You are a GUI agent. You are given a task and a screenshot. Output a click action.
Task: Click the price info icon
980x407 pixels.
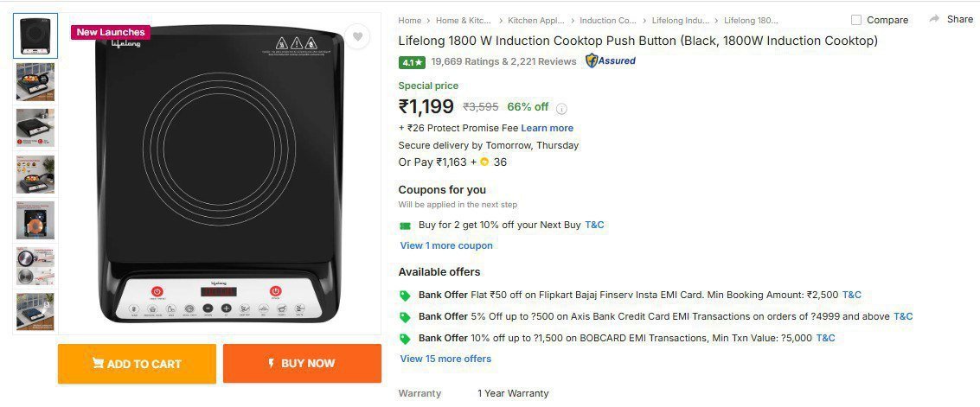click(561, 109)
